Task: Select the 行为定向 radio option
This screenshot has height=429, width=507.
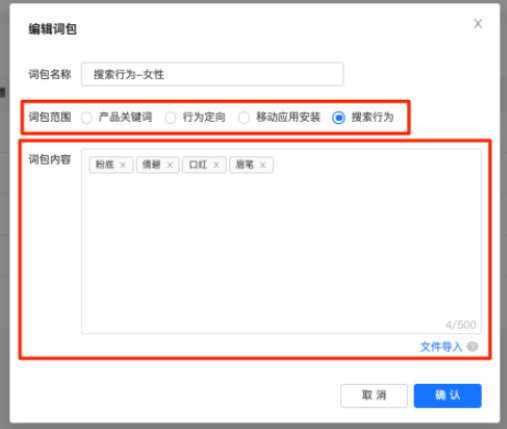Action: click(170, 118)
